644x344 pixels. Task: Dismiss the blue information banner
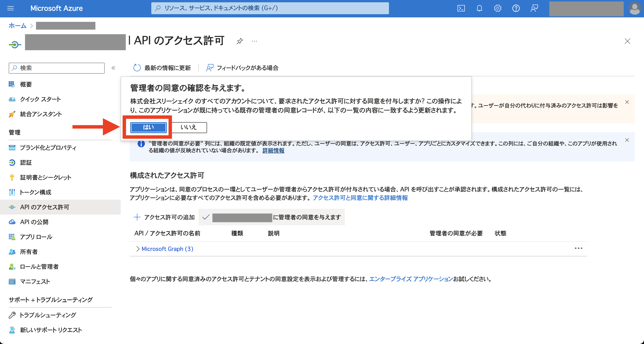pyautogui.click(x=627, y=140)
